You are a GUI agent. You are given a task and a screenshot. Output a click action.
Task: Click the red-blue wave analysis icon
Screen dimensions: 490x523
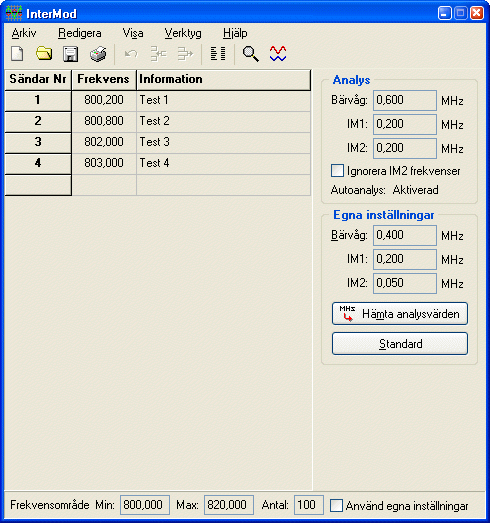278,54
